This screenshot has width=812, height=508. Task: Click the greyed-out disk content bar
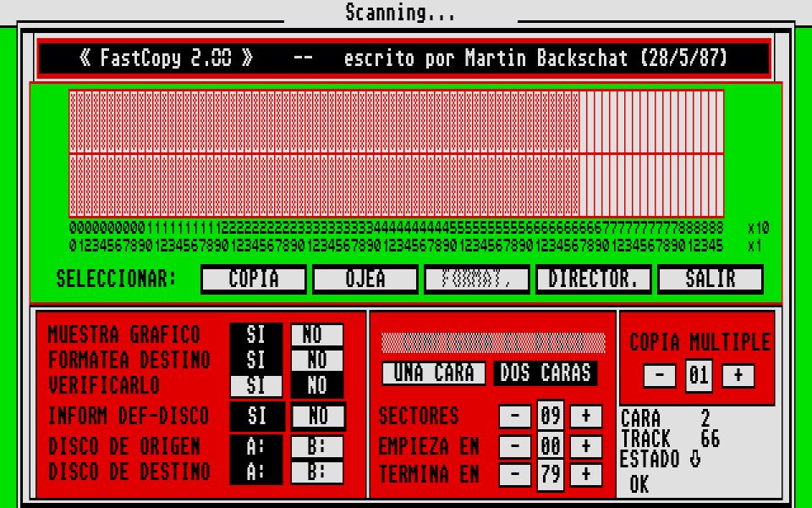[x=493, y=343]
